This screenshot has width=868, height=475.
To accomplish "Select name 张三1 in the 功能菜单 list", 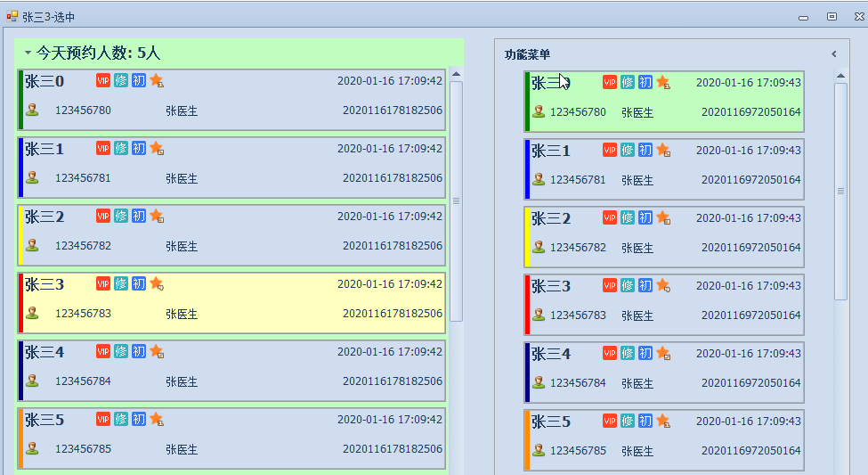I will pos(551,151).
